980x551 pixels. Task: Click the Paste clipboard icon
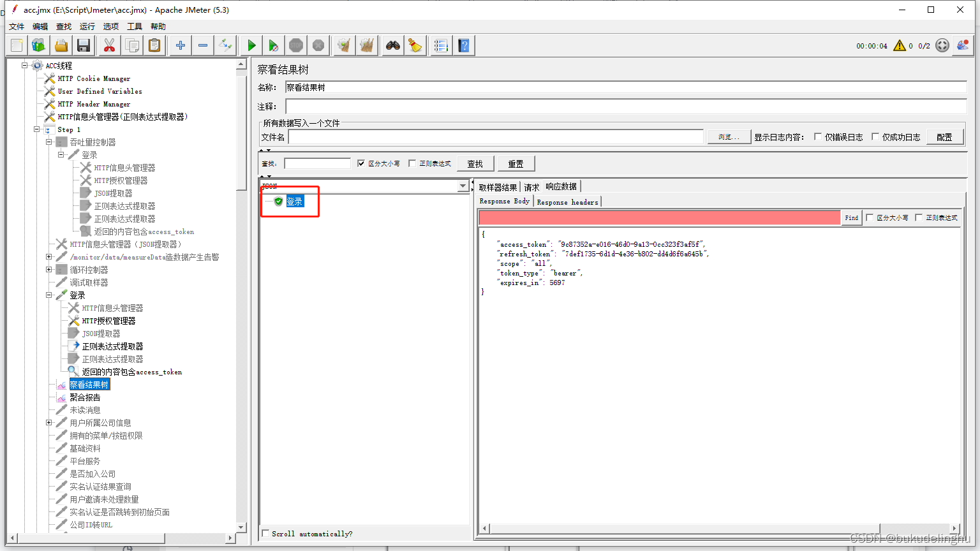(x=154, y=45)
